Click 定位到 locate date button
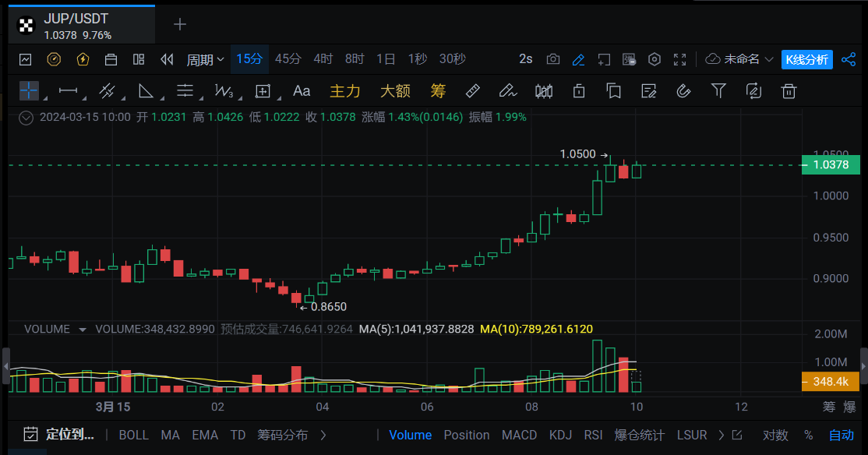Screen dimensions: 868x455 tap(60, 435)
